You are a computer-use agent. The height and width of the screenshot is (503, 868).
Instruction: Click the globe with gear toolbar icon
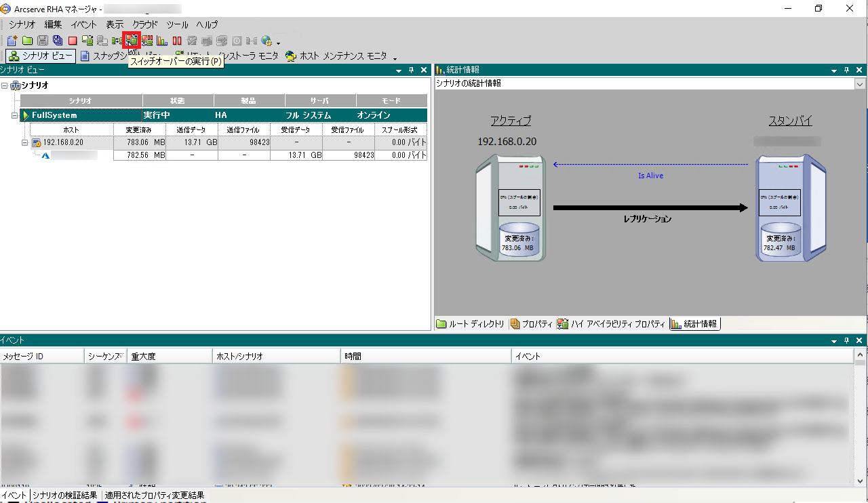click(x=267, y=41)
